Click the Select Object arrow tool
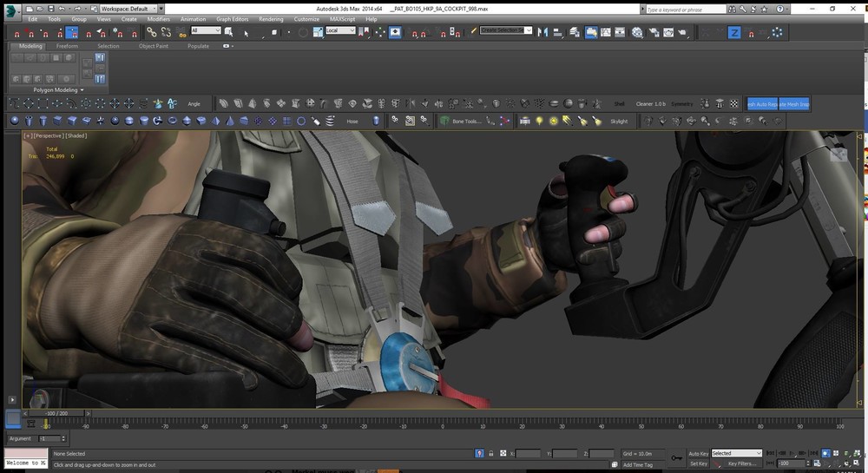This screenshot has height=473, width=868. (x=247, y=32)
